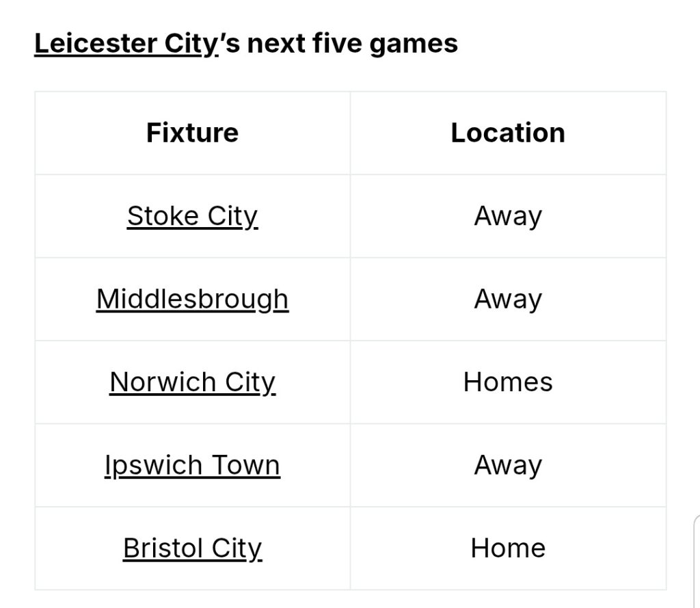Open the Stoke City team link
This screenshot has height=608, width=700.
(x=192, y=216)
